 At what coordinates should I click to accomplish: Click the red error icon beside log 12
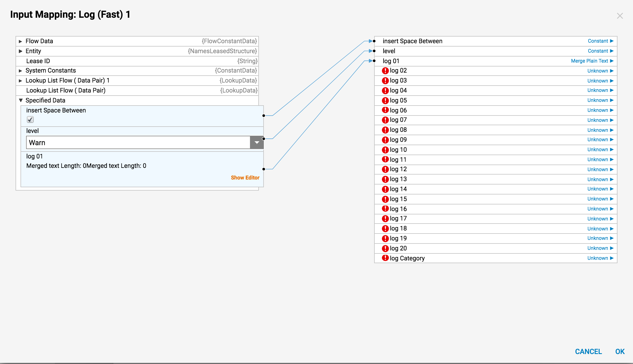[385, 169]
